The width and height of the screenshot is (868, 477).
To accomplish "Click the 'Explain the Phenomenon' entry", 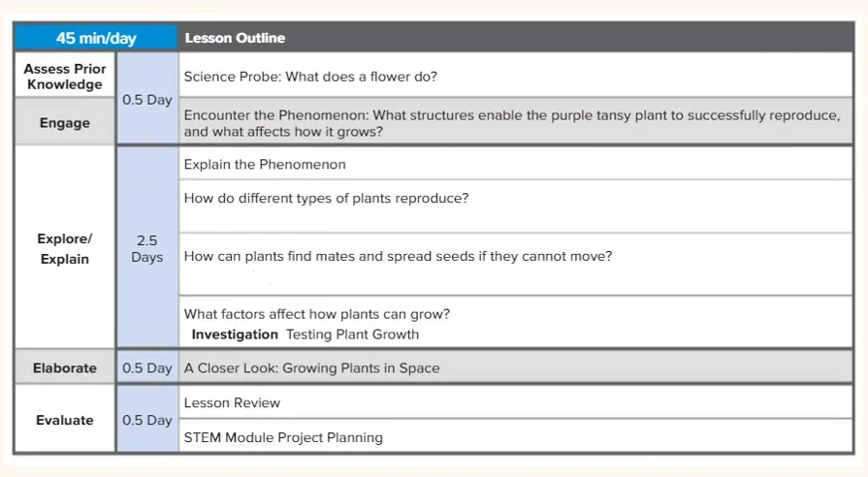I will [265, 165].
